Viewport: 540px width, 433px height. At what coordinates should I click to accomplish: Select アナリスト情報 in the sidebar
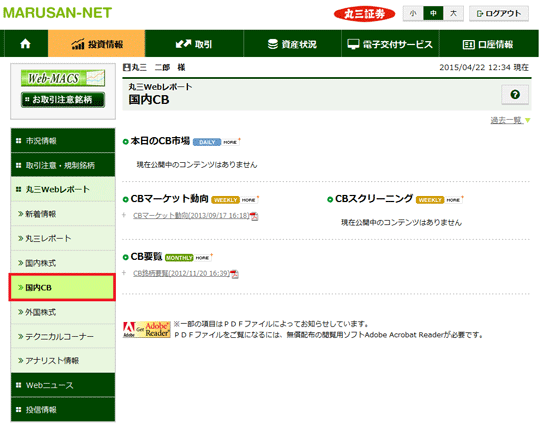63,361
